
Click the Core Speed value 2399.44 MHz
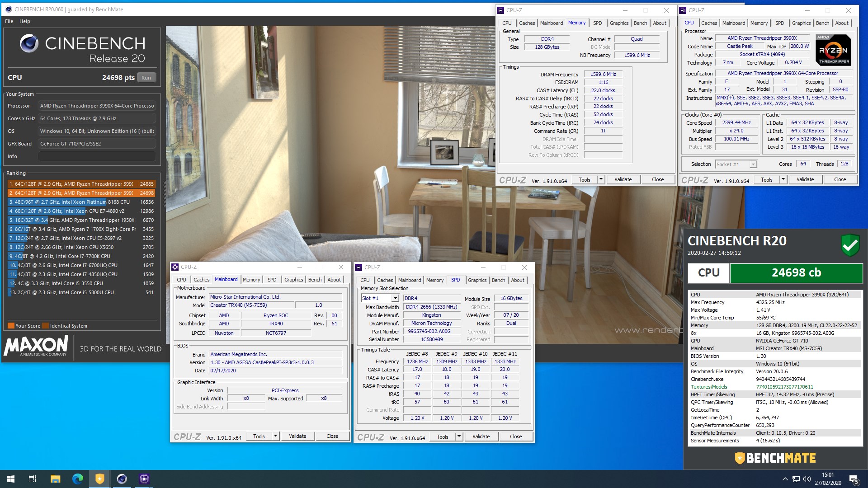[736, 122]
